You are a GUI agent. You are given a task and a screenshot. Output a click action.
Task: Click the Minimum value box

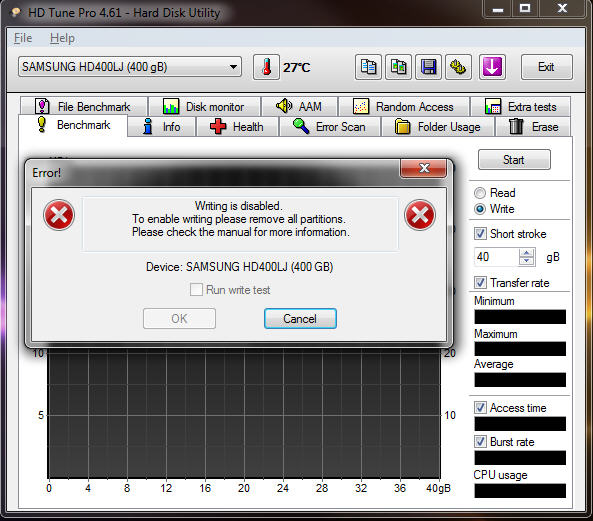pyautogui.click(x=520, y=317)
